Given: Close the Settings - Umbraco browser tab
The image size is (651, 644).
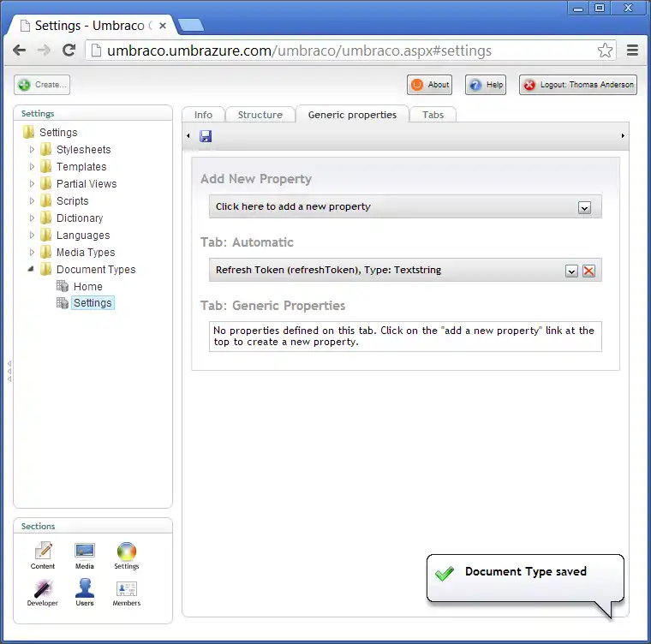Looking at the screenshot, I should point(163,26).
